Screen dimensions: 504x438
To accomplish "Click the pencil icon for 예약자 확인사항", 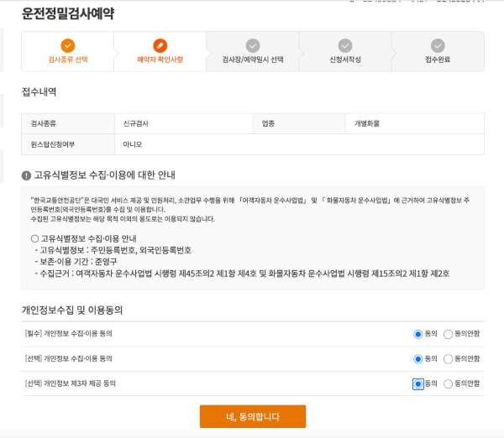I will (160, 45).
